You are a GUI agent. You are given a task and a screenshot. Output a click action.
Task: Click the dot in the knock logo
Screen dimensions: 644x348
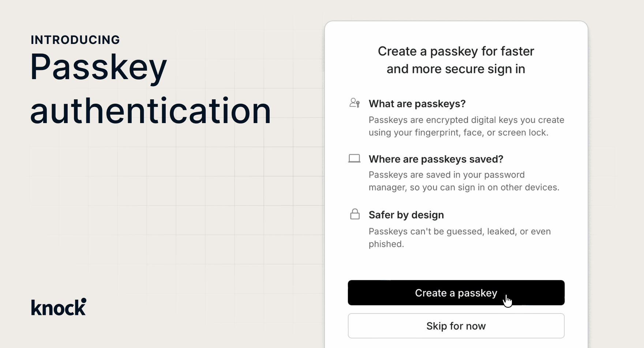click(x=84, y=300)
